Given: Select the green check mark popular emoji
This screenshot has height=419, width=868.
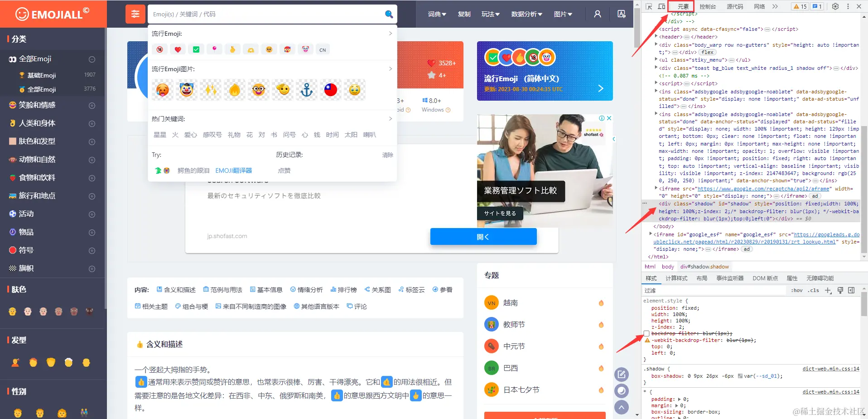Looking at the screenshot, I should click(x=196, y=49).
